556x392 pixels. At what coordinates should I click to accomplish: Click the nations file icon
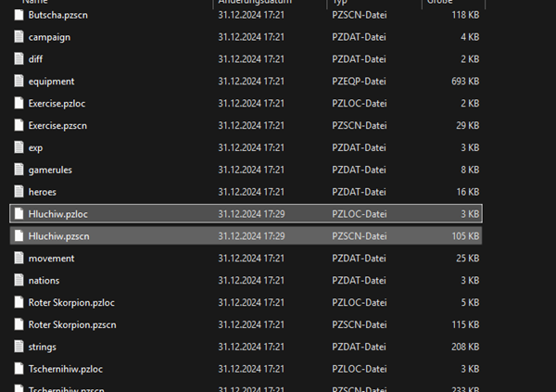[x=19, y=280]
